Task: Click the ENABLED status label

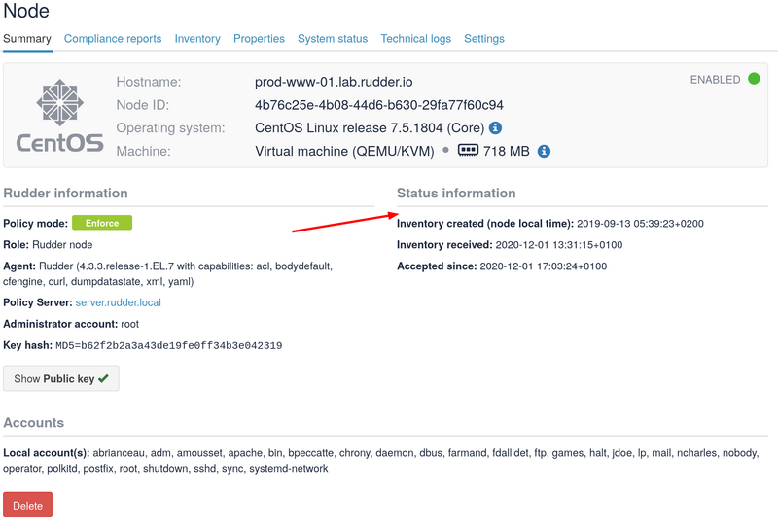Action: point(715,80)
